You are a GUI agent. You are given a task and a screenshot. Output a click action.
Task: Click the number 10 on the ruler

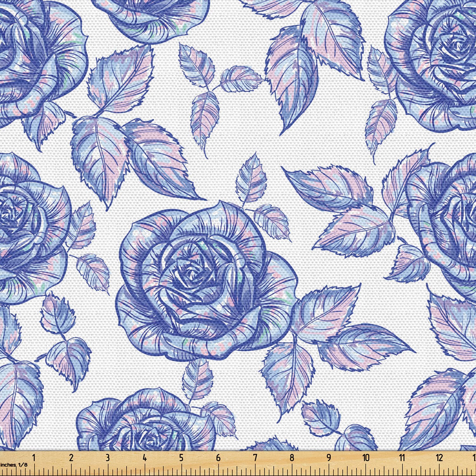(x=366, y=458)
